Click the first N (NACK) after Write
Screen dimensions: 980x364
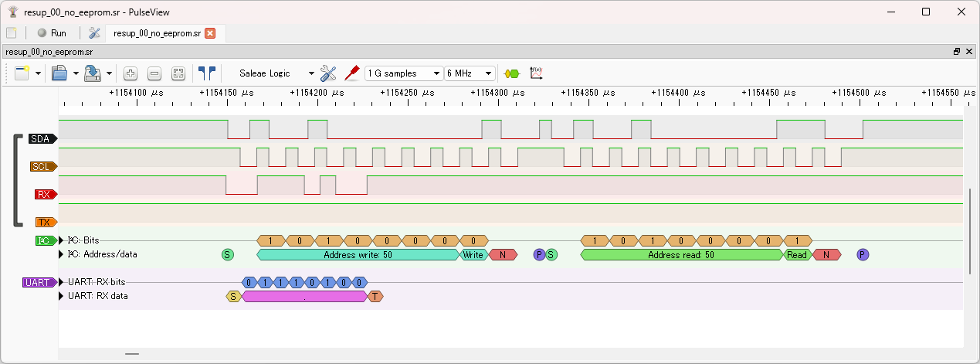click(x=503, y=254)
